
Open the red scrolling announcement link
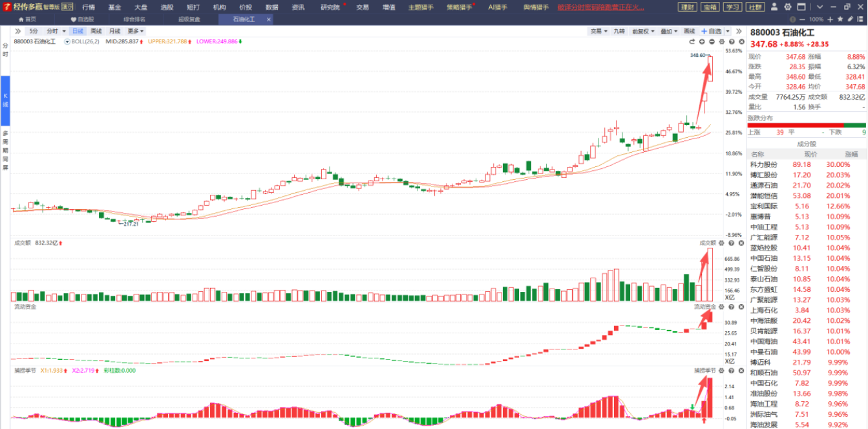pyautogui.click(x=601, y=7)
